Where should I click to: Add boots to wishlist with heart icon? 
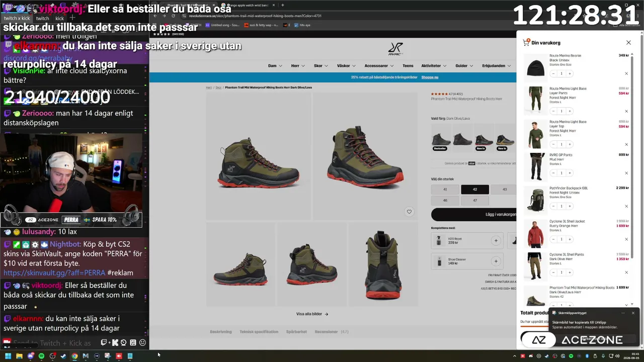tap(409, 212)
